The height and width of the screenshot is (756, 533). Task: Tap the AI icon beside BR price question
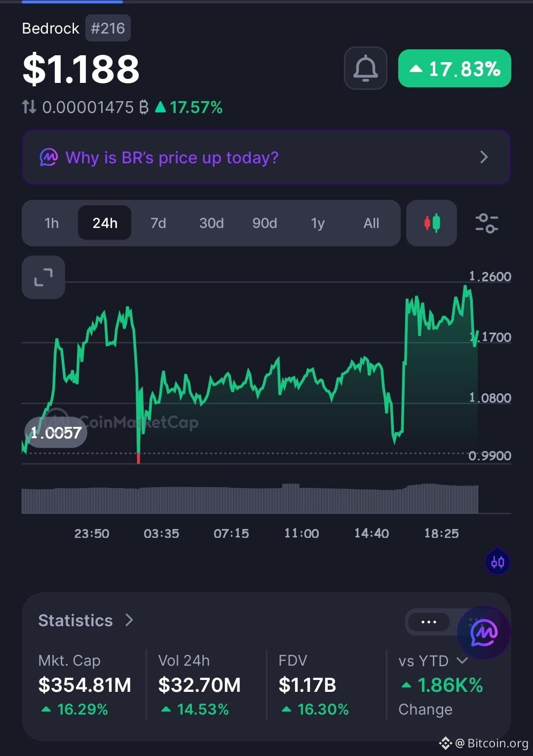(x=48, y=157)
